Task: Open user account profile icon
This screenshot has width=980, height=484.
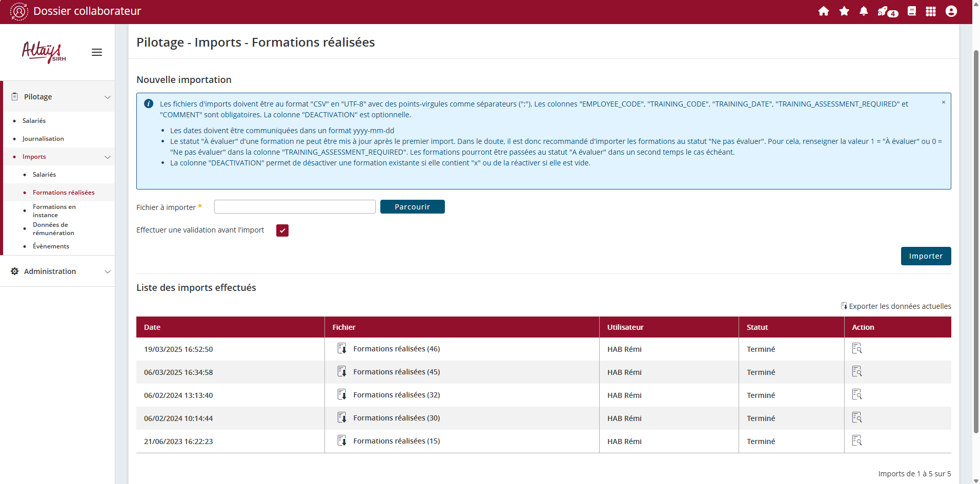Action: coord(951,11)
